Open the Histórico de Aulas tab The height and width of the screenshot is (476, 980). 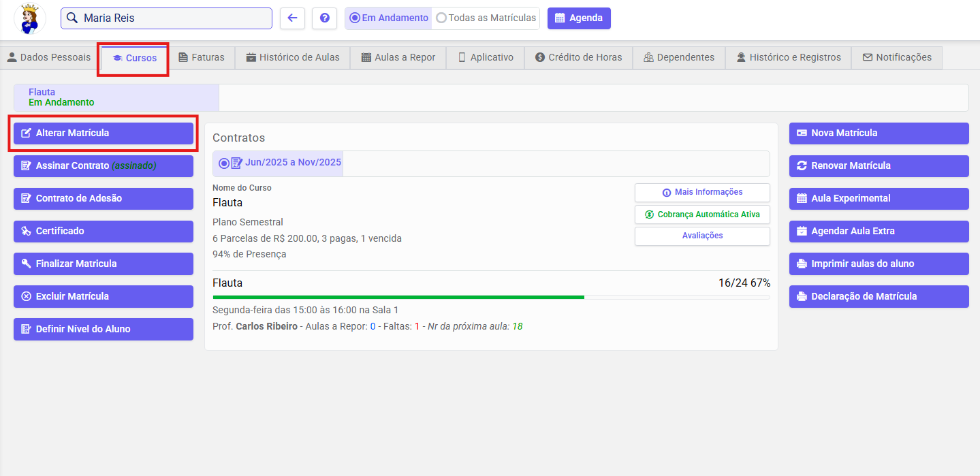tap(292, 57)
